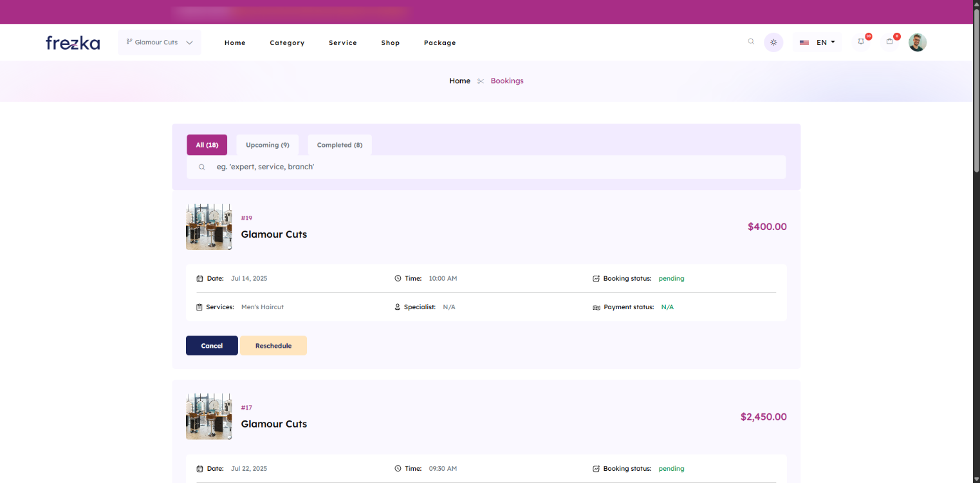Go to the Service menu

[342, 43]
